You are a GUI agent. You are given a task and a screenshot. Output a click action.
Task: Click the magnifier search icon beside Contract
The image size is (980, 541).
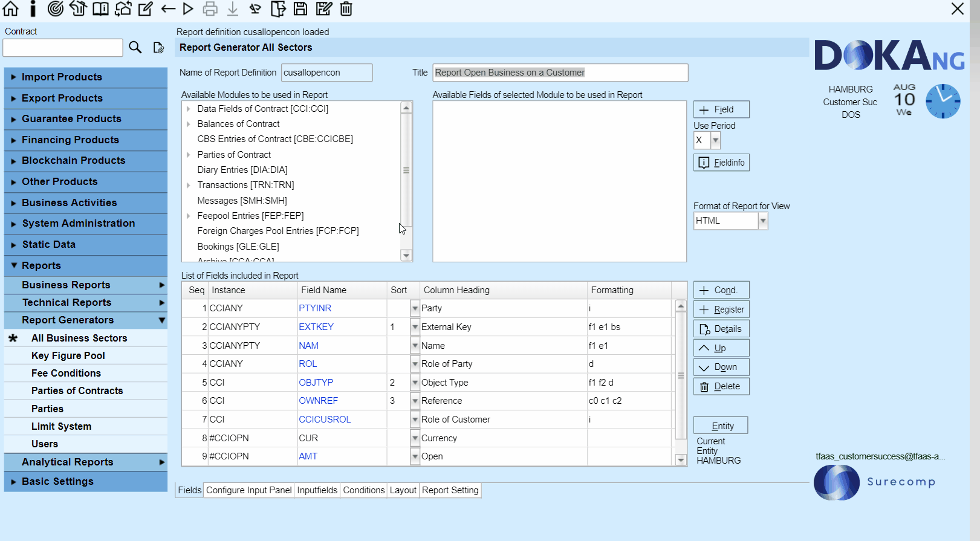[x=135, y=47]
